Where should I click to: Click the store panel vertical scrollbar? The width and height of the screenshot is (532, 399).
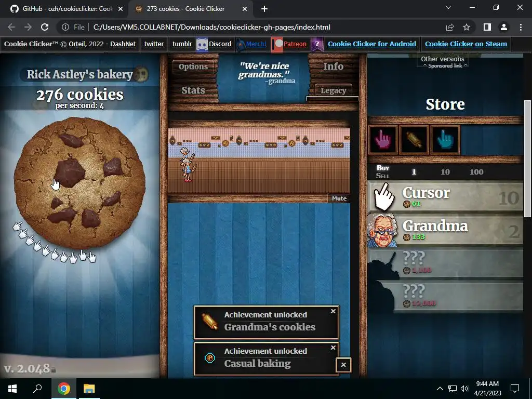pyautogui.click(x=528, y=158)
